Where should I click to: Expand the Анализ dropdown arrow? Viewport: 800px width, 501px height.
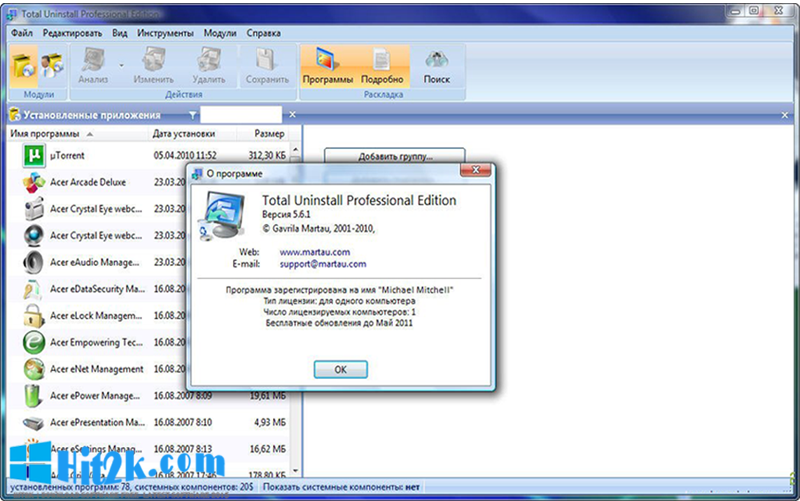(121, 65)
